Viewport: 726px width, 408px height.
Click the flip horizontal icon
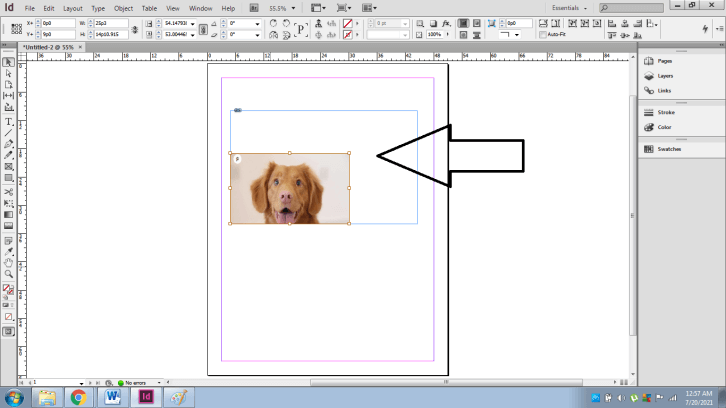click(273, 35)
